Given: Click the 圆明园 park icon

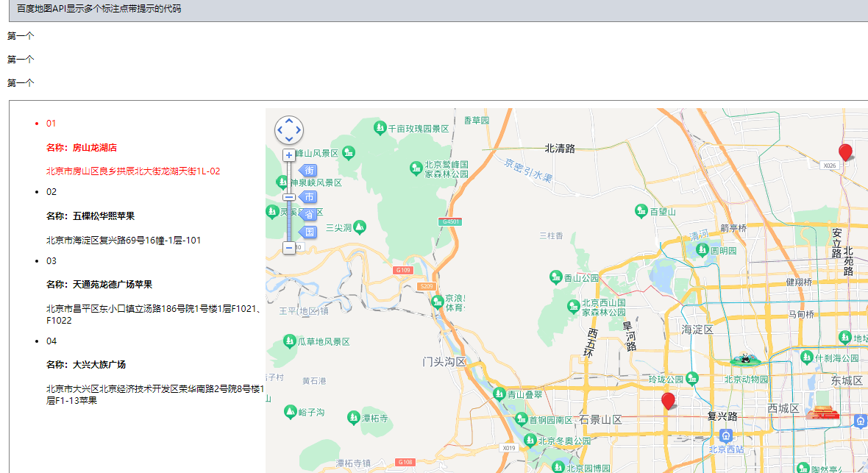Looking at the screenshot, I should pyautogui.click(x=702, y=250).
